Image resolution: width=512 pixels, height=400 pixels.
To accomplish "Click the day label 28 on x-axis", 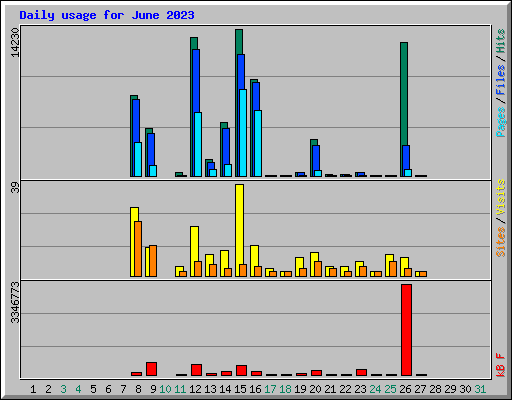I will click(x=435, y=389).
